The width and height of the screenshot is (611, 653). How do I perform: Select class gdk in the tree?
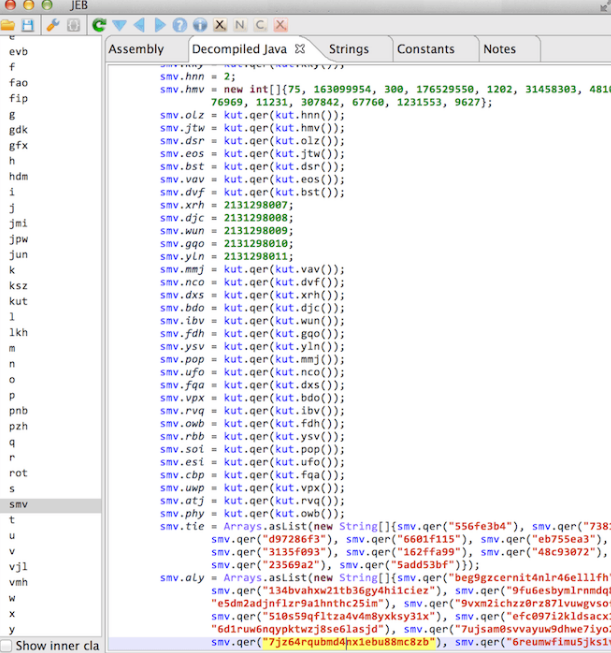(19, 130)
